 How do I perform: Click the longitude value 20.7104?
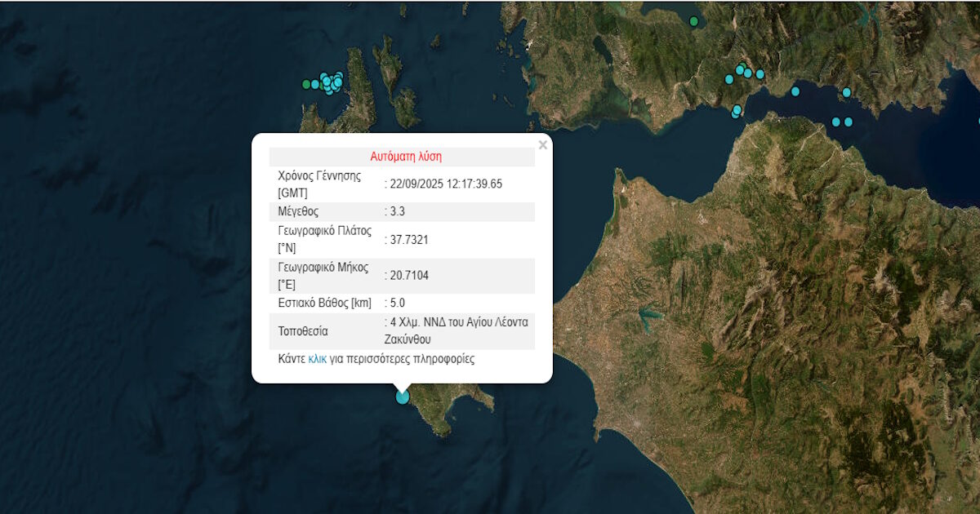pyautogui.click(x=408, y=276)
